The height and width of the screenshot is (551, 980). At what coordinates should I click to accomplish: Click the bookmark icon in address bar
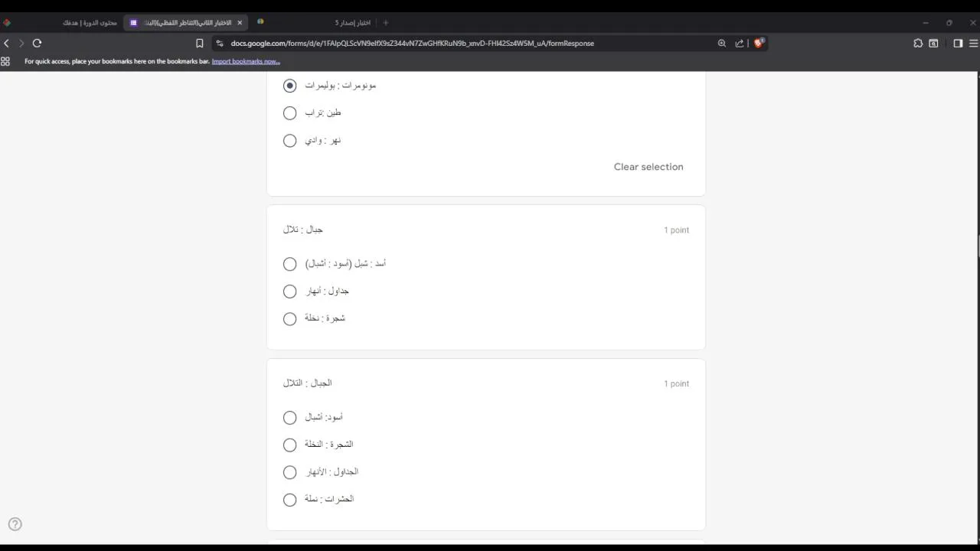click(x=200, y=44)
